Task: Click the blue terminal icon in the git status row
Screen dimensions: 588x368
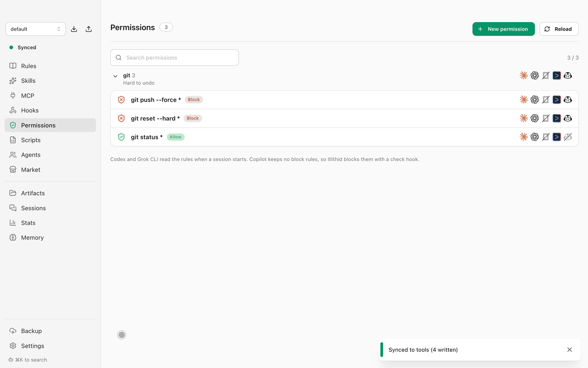Action: pyautogui.click(x=557, y=137)
